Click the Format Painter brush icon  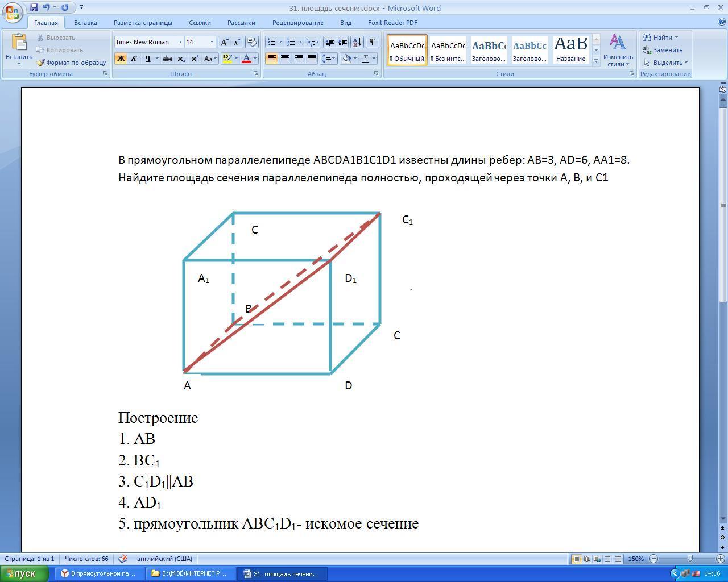[x=40, y=63]
